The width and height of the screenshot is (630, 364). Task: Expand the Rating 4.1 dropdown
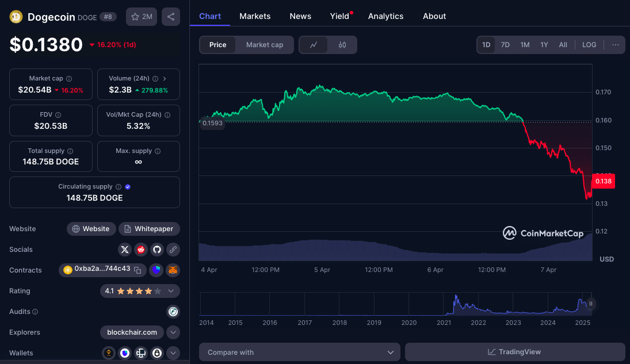pyautogui.click(x=171, y=291)
